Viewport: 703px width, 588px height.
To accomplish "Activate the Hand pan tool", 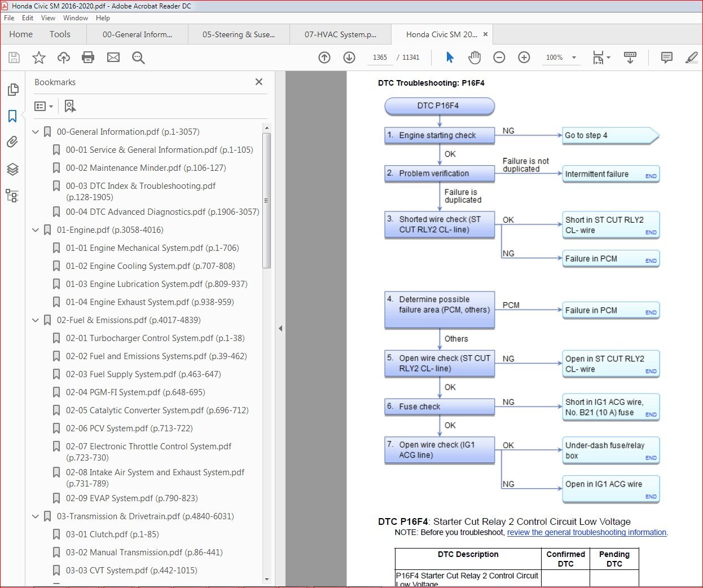I will coord(474,58).
